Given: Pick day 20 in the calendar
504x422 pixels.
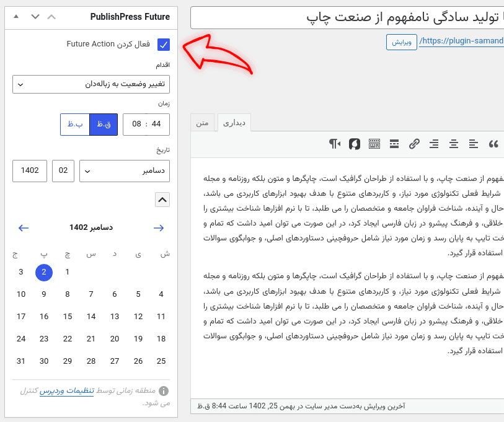Looking at the screenshot, I should [x=115, y=339].
